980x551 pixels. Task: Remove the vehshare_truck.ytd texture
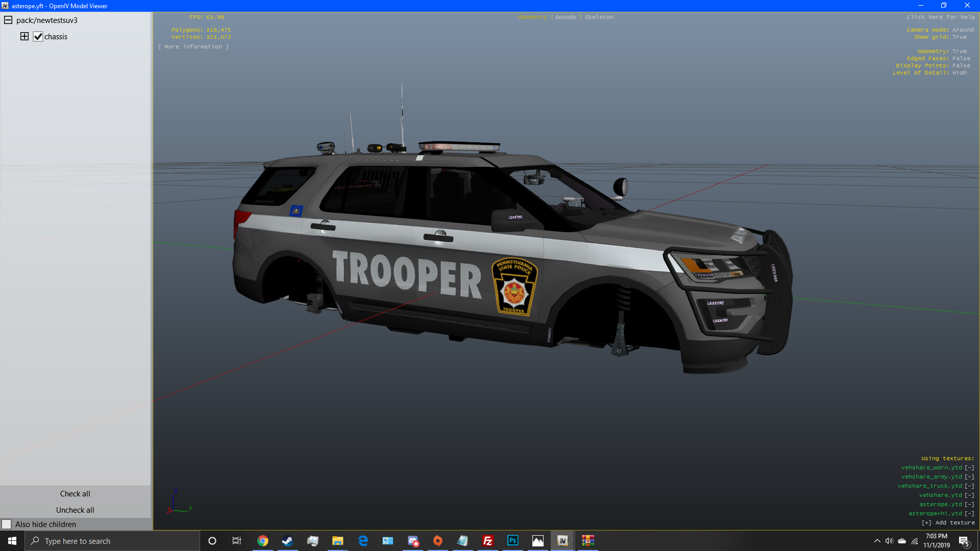coord(969,486)
